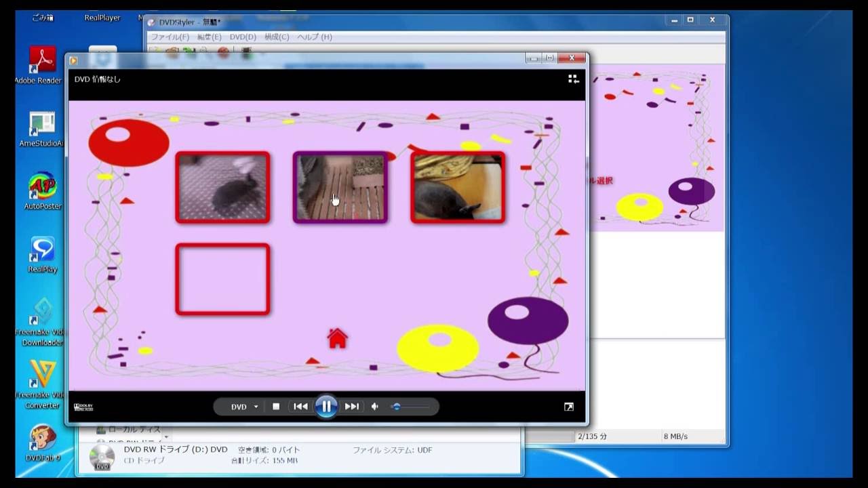This screenshot has width=868, height=488.
Task: Maximize the DVD player window
Action: (550, 58)
